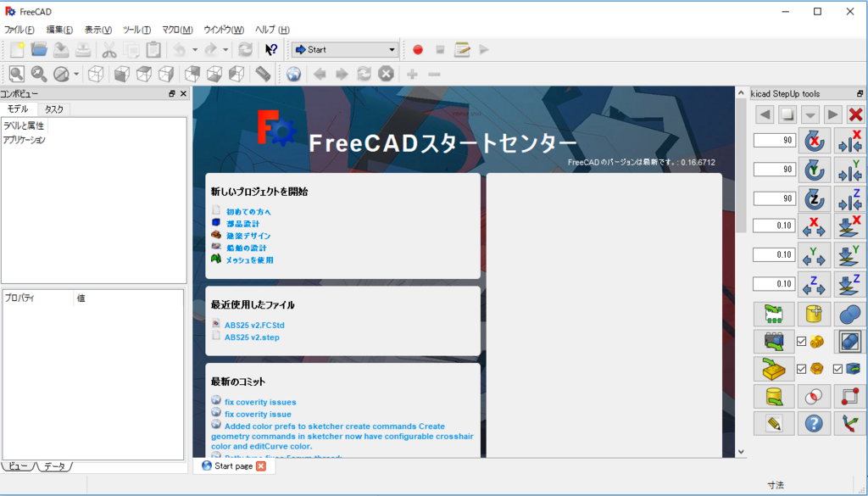The image size is (868, 496).
Task: Rotate around Z axis in StepUp tools
Action: [815, 198]
